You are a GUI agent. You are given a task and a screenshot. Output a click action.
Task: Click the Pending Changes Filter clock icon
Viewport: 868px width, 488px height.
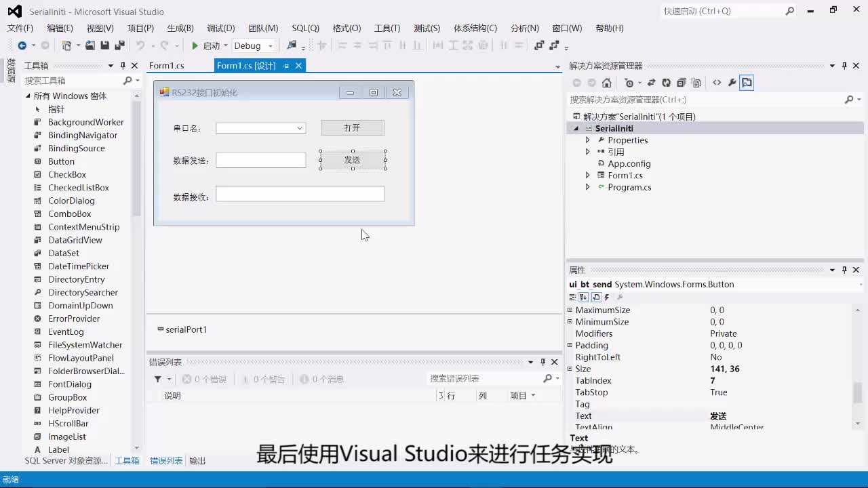point(629,83)
